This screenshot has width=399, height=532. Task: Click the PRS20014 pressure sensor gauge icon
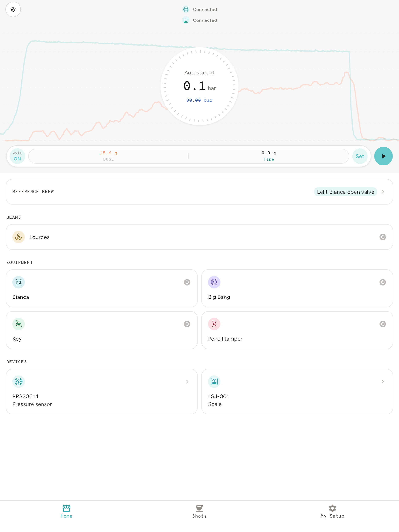coord(19,381)
